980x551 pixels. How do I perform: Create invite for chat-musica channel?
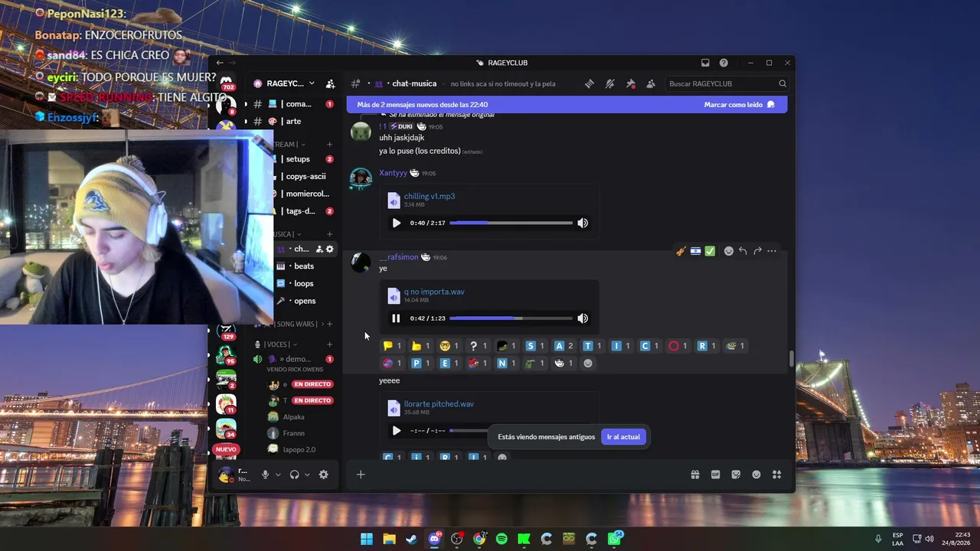pos(319,249)
